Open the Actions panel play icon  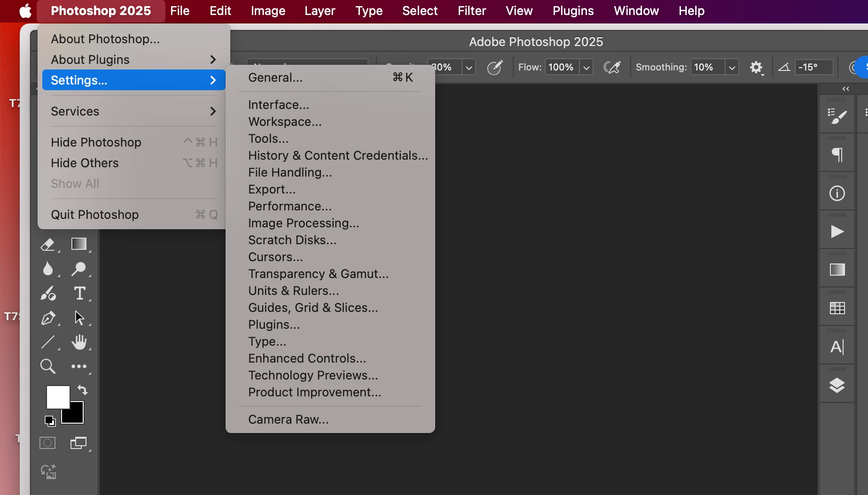[x=837, y=232]
